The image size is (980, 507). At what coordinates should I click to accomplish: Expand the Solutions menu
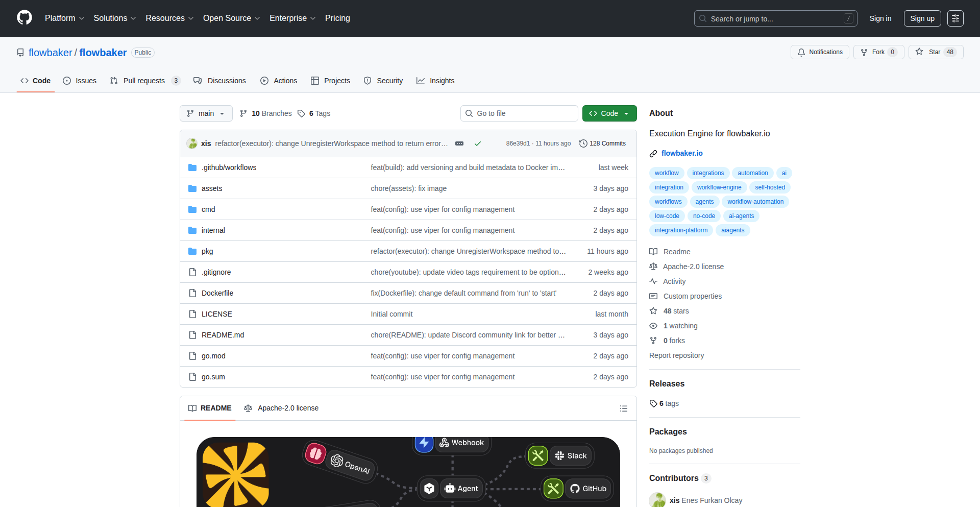coord(115,18)
